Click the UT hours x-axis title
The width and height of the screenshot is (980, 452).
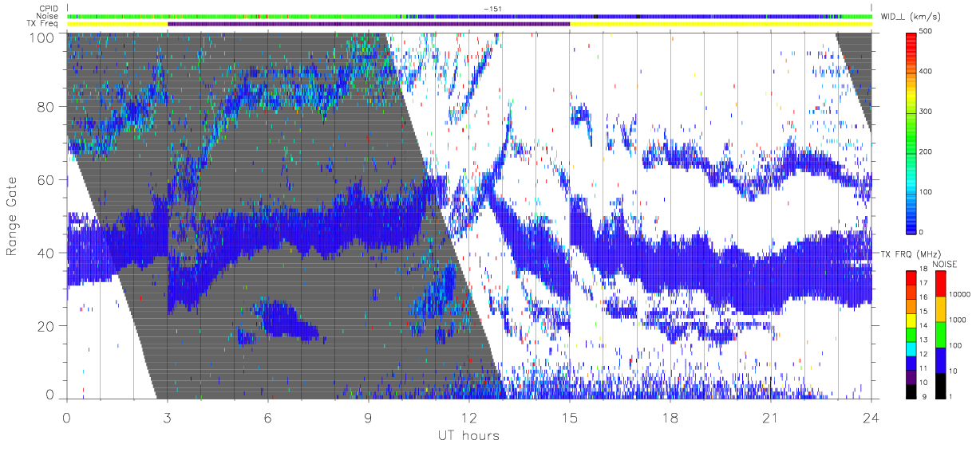468,435
